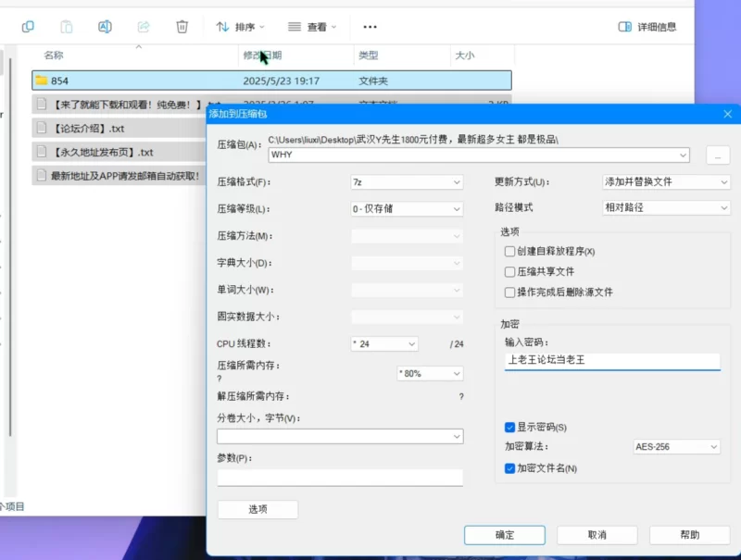Viewport: 741px width, 560px height.
Task: Sort by the 类型 column header
Action: [x=368, y=56]
